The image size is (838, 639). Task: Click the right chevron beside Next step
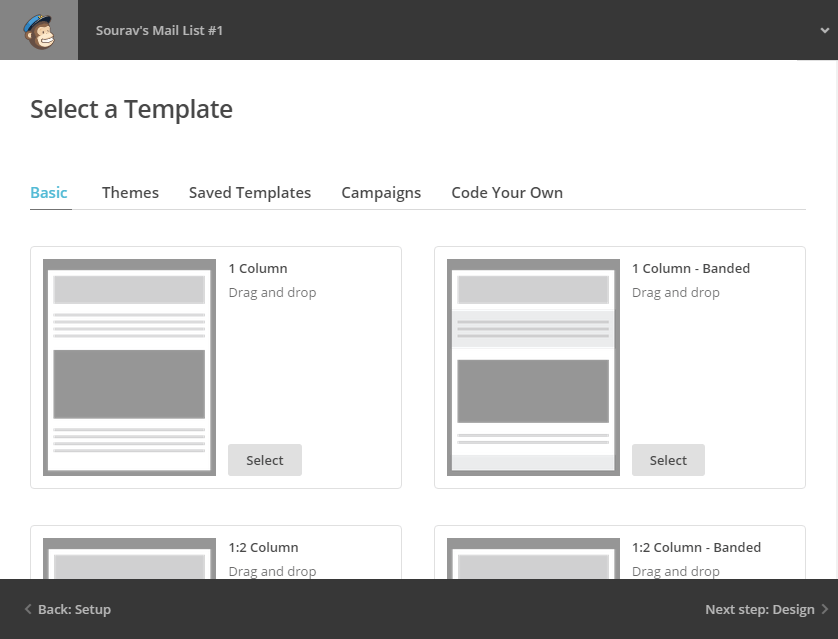(825, 609)
